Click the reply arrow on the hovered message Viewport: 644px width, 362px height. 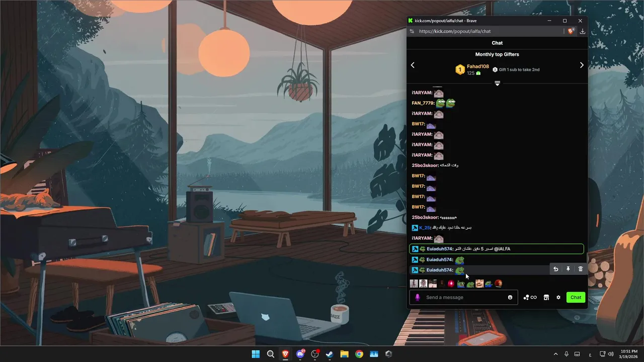[x=555, y=269]
